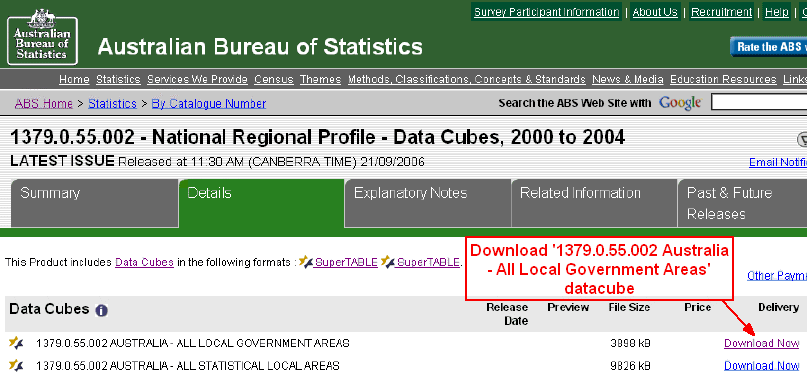Go to Home in navigation bar

[x=74, y=79]
